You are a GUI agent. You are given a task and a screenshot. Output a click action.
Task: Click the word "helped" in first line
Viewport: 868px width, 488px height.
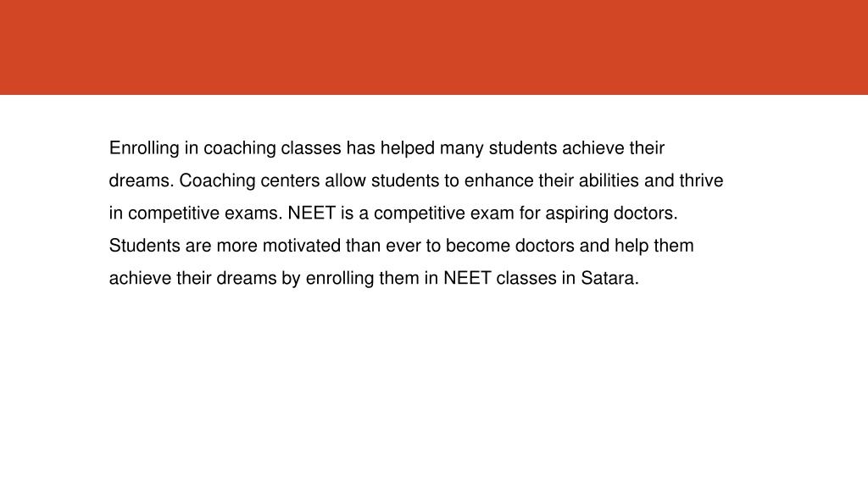(x=408, y=148)
